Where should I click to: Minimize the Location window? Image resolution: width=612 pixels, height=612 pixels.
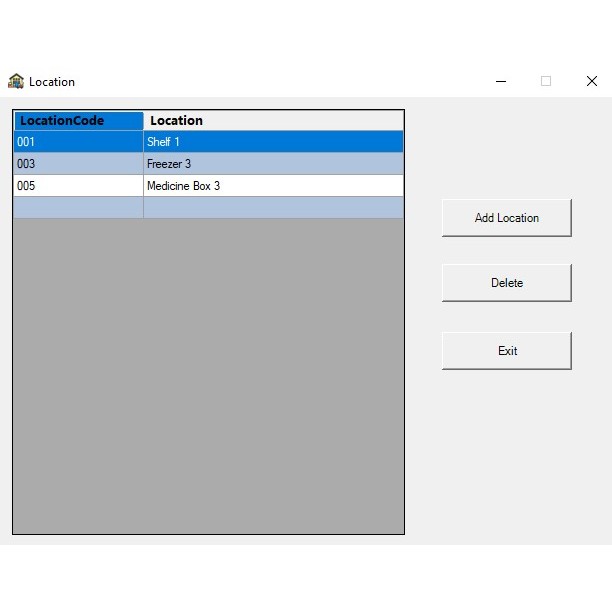(500, 81)
